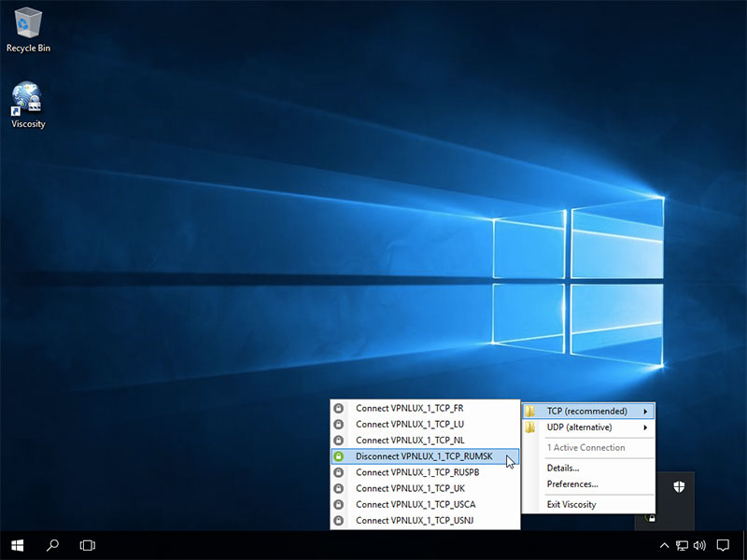Screen dimensions: 747x560
Task: Click the 1 Active Connection label
Action: [585, 448]
